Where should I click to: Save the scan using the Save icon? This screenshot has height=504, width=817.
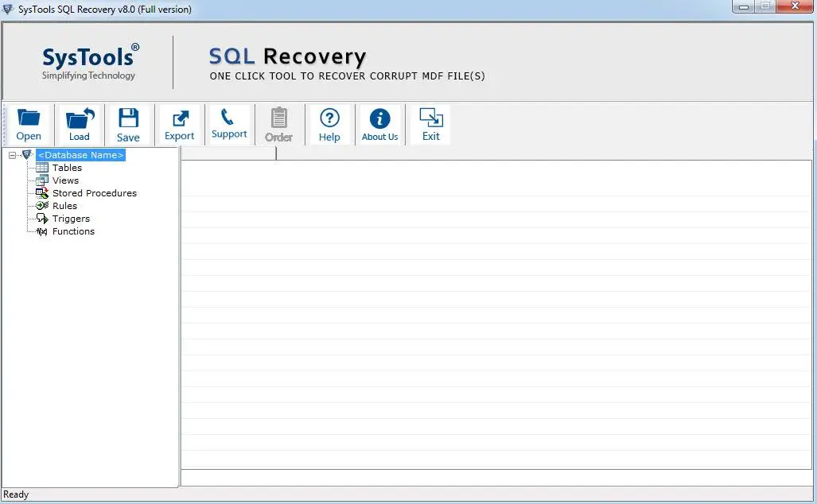pyautogui.click(x=128, y=125)
